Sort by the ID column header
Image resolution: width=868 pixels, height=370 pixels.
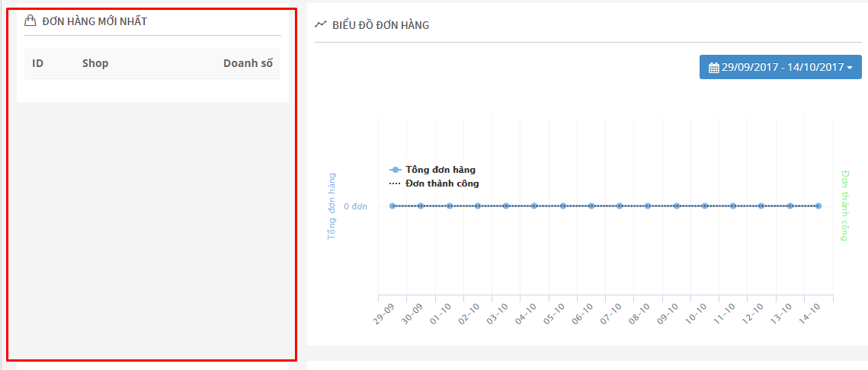[x=38, y=63]
